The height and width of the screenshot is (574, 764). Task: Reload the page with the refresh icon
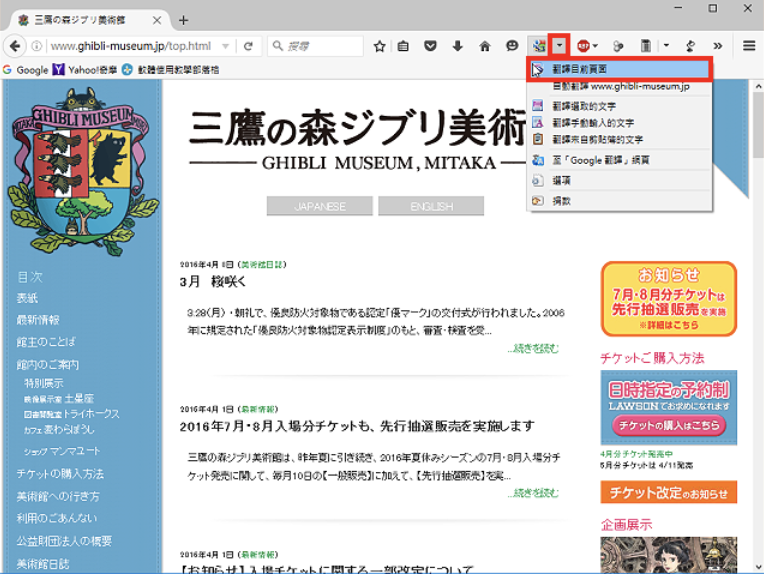(x=248, y=46)
